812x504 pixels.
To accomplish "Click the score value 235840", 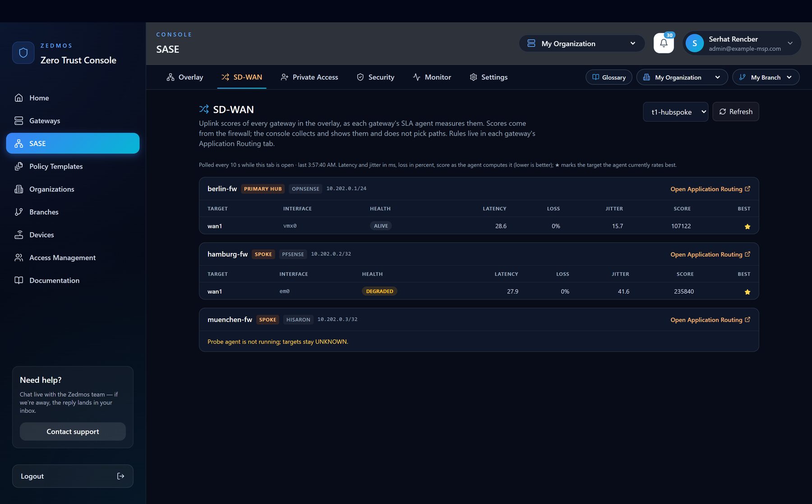I will (684, 291).
